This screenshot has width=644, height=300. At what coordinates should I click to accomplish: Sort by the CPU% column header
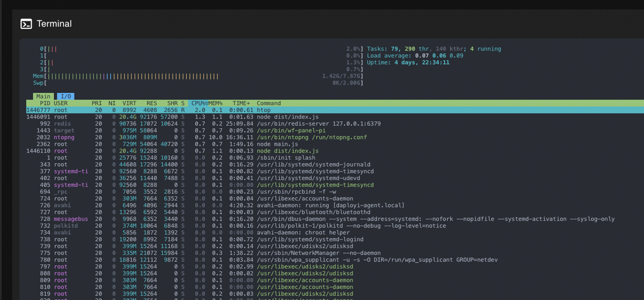tap(198, 103)
